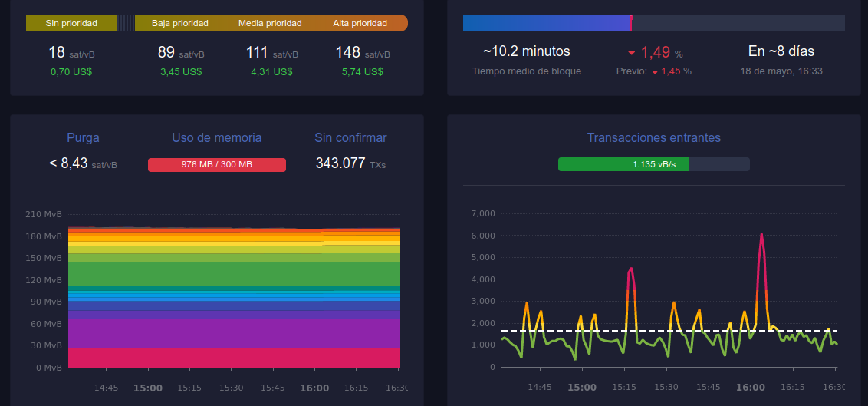The image size is (868, 406).
Task: Pick the Alta prioridad fee segment
Action: pos(360,23)
